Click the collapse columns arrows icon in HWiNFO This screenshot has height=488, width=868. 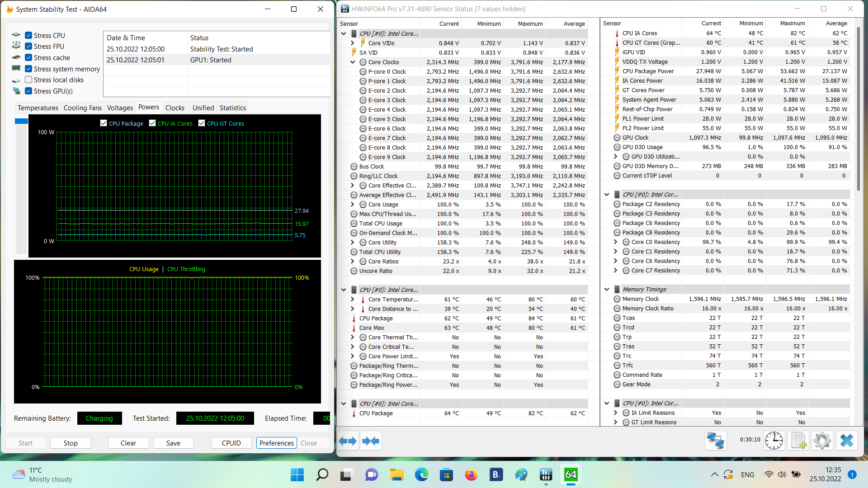coord(371,441)
